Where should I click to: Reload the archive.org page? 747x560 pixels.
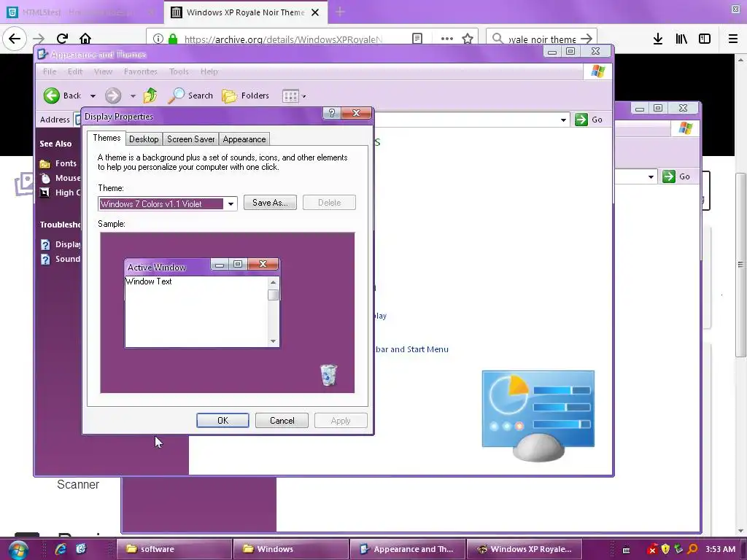pos(62,39)
